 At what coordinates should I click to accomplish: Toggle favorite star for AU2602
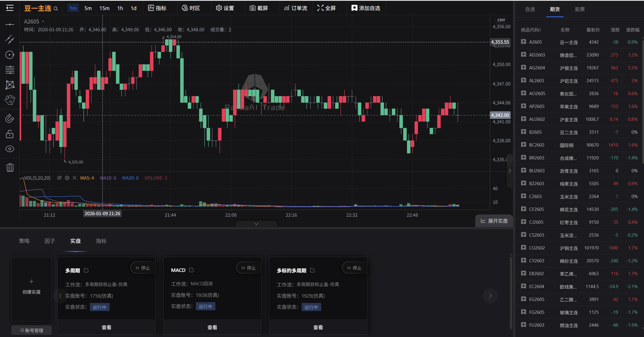(x=524, y=119)
